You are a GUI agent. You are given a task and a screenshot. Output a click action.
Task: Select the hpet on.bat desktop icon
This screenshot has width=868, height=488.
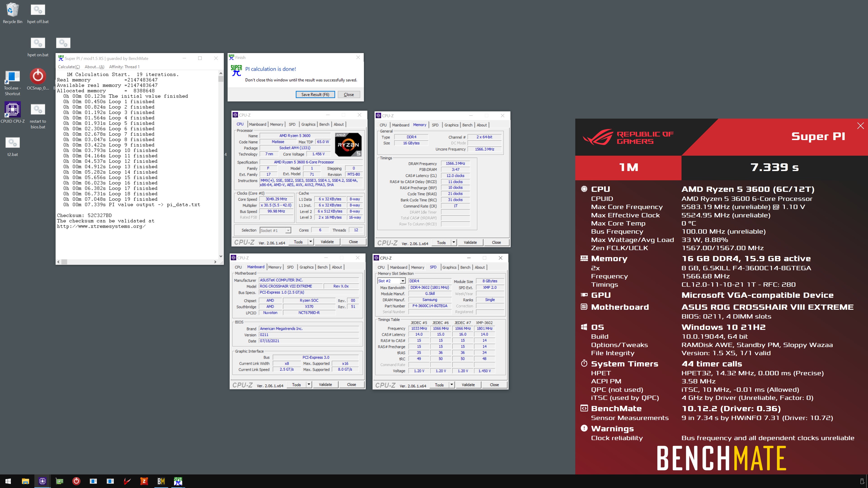(x=38, y=47)
